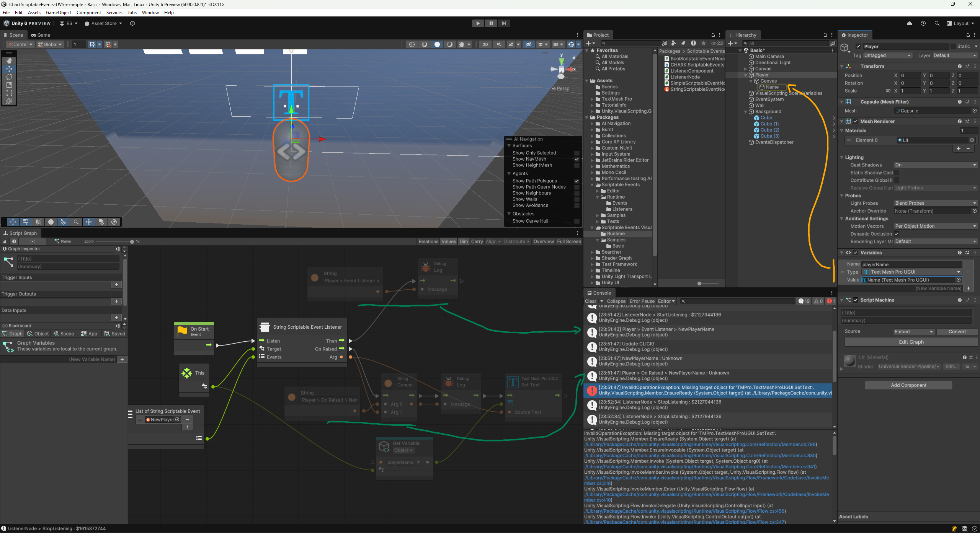Click the Step frame button
Image resolution: width=980 pixels, height=533 pixels.
click(504, 23)
